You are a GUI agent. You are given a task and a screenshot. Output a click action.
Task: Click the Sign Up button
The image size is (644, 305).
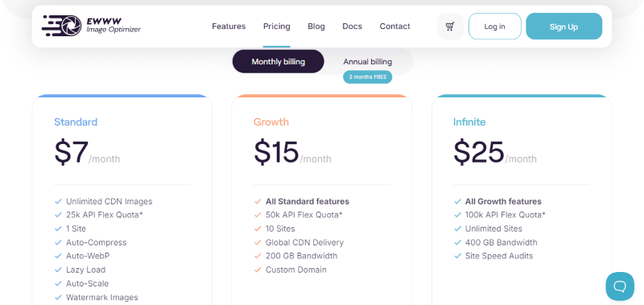pyautogui.click(x=564, y=27)
